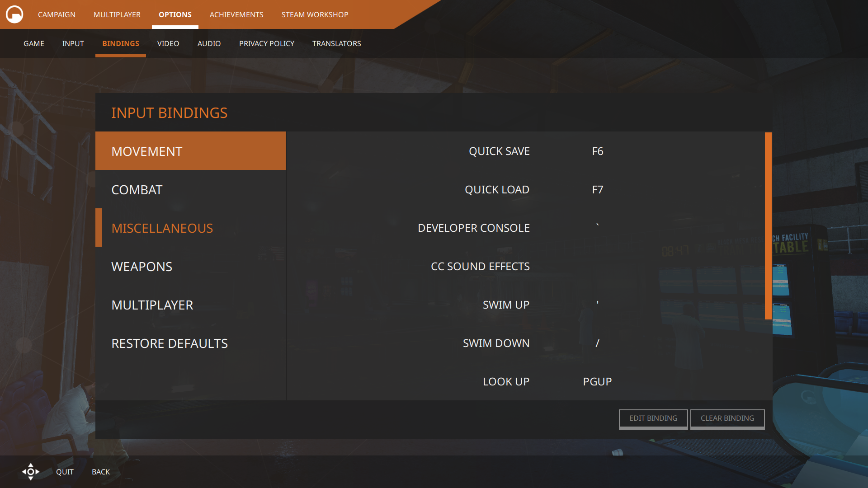Screen dimensions: 868x488
Task: Open the Campaign menu
Action: tap(57, 14)
